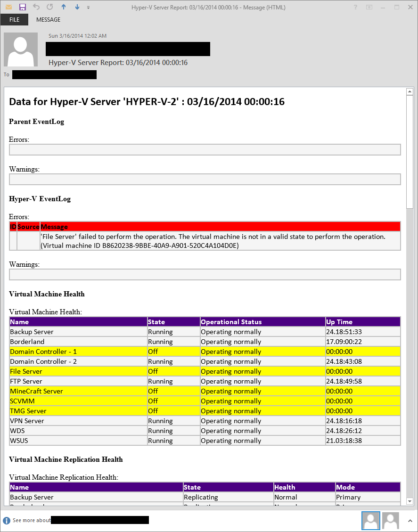Expand the people pane chevron
This screenshot has height=532, width=418.
tap(410, 521)
